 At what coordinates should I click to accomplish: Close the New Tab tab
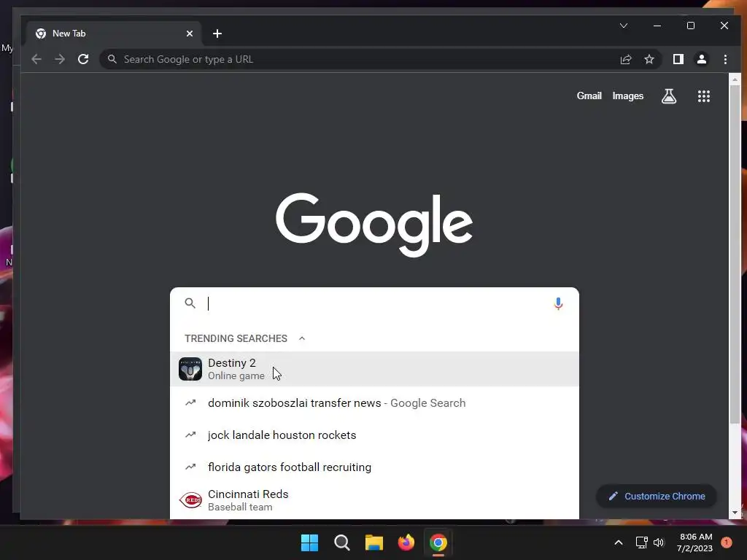190,34
